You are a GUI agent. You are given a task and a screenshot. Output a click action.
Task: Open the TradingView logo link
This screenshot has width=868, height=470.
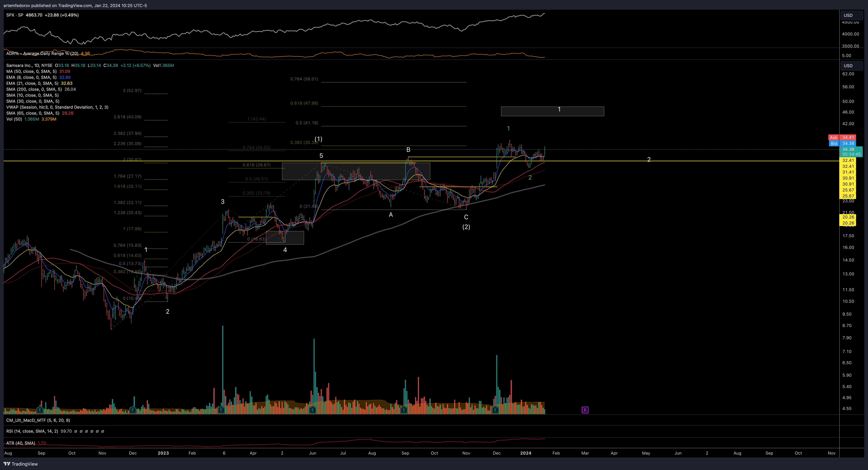pyautogui.click(x=21, y=464)
